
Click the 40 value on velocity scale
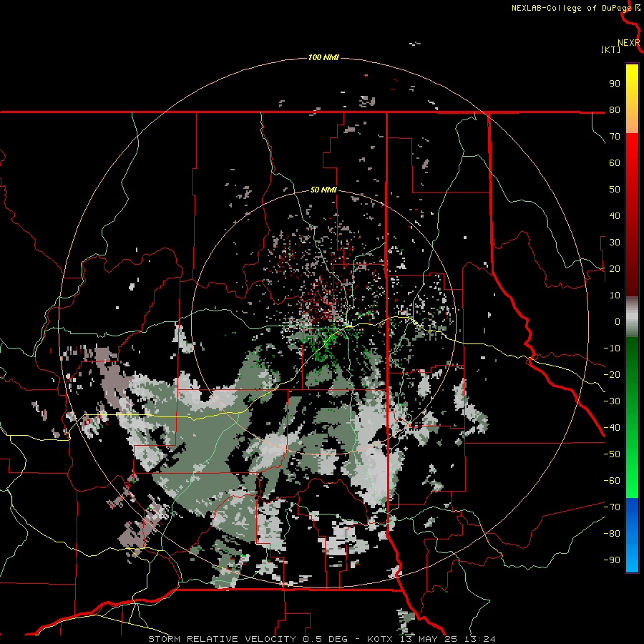[615, 215]
